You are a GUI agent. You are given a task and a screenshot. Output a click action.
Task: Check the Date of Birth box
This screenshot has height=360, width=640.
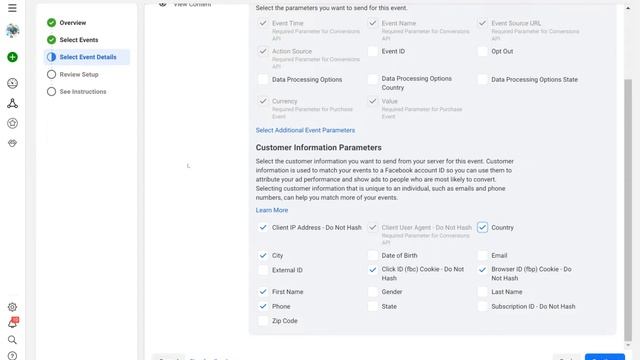point(373,256)
